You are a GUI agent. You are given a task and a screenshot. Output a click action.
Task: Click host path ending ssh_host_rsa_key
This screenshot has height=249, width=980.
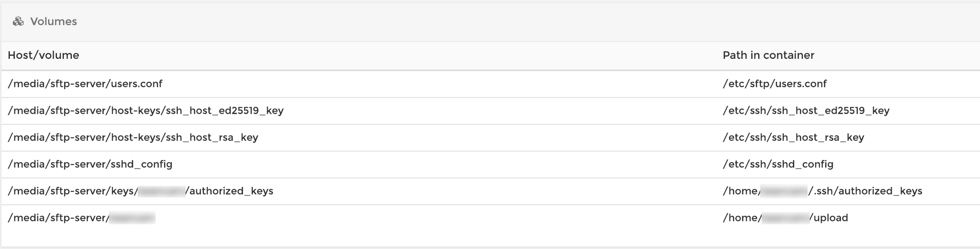tap(133, 138)
